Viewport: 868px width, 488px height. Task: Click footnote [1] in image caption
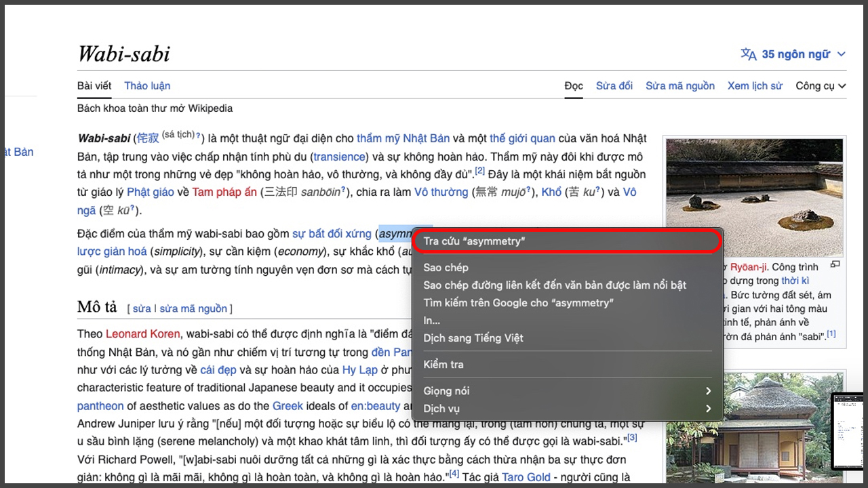831,333
